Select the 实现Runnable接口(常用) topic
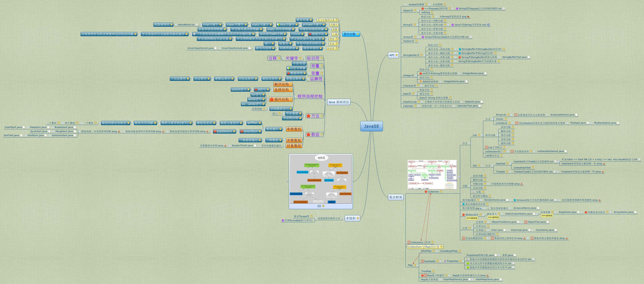 [297, 220]
